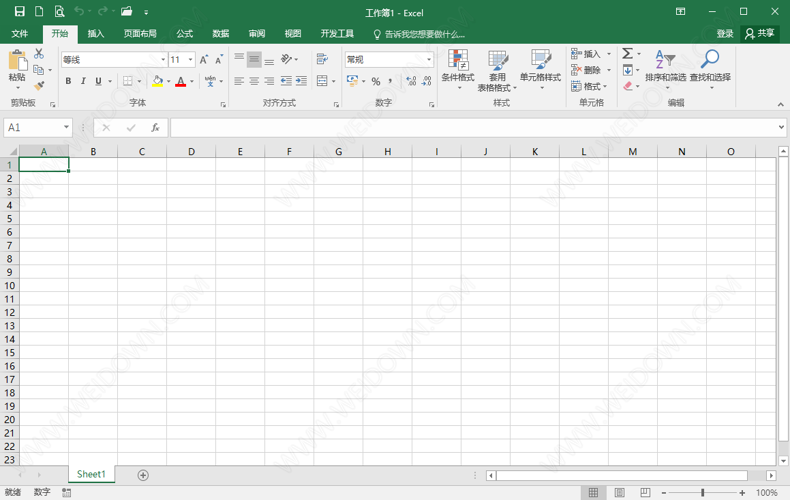Click the zoom slider handle

click(703, 492)
